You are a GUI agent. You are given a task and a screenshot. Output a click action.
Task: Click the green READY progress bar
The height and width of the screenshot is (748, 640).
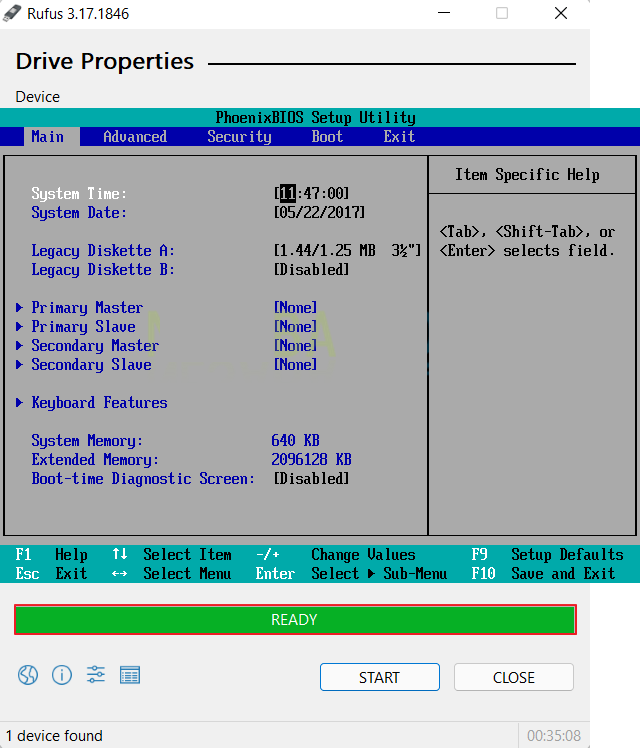pos(295,620)
